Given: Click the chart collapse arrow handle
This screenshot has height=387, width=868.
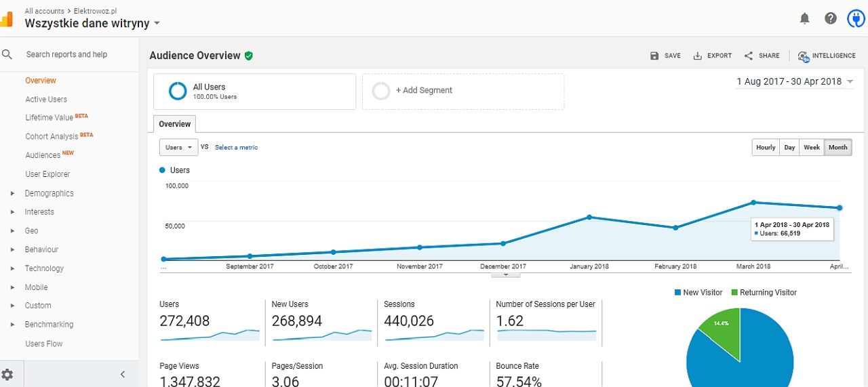Looking at the screenshot, I should point(506,274).
